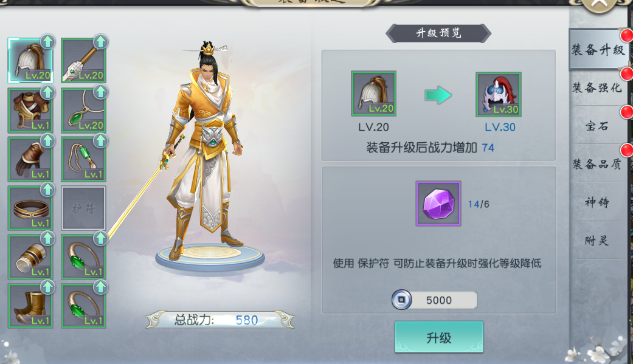Click the 升级 upgrade button
This screenshot has width=633, height=364.
(439, 337)
